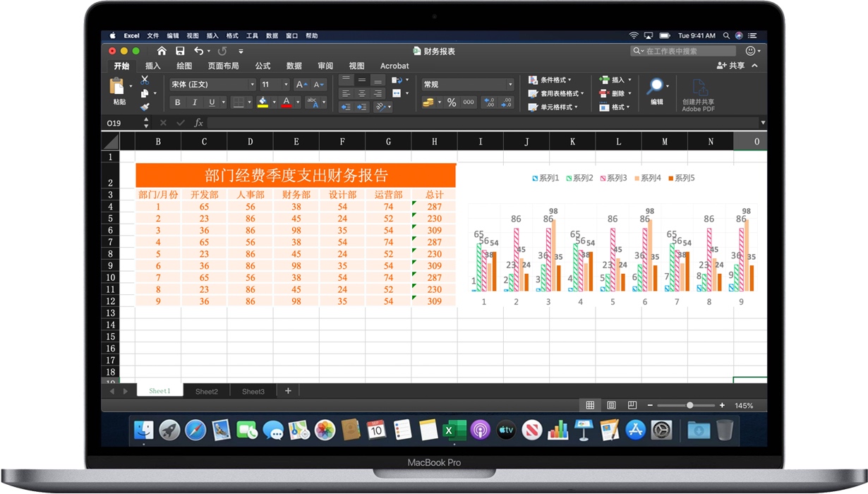Click the 格式刷 (Format Painter) brush icon
Screen dimensions: 868x494
[146, 107]
